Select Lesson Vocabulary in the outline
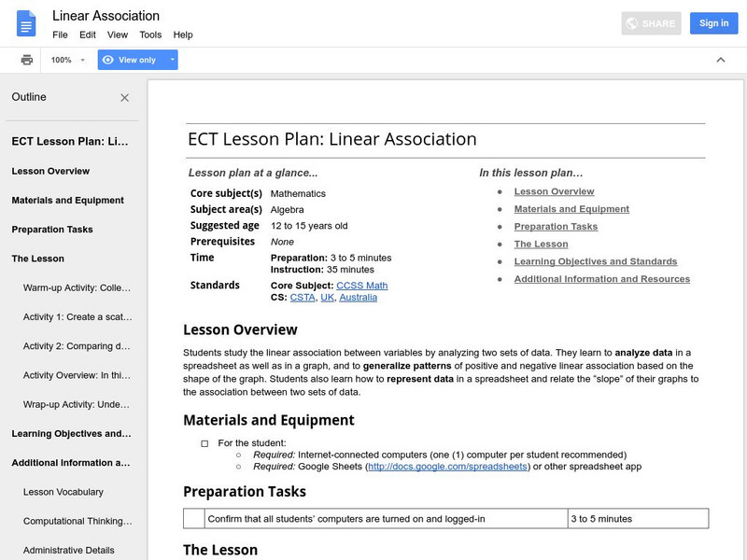 63,492
